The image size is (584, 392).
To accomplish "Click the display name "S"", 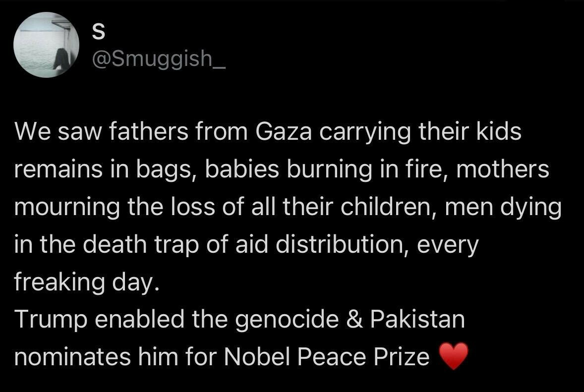I will point(98,32).
